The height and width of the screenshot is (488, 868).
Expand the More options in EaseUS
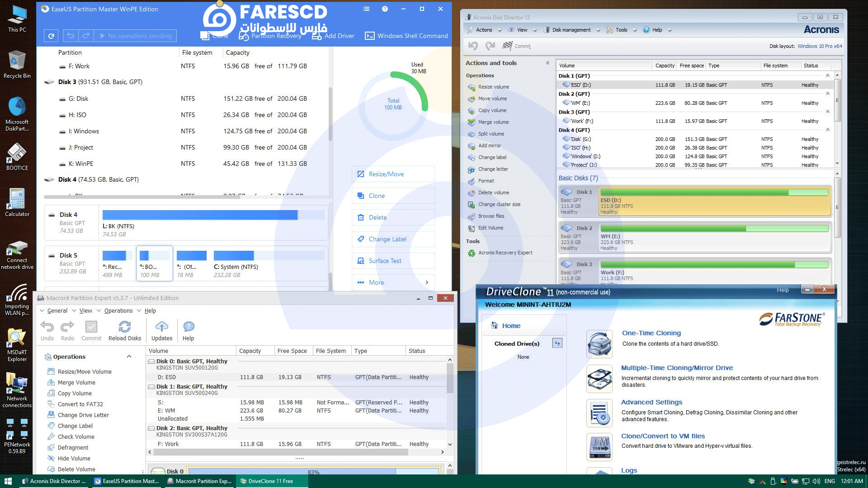tap(393, 282)
